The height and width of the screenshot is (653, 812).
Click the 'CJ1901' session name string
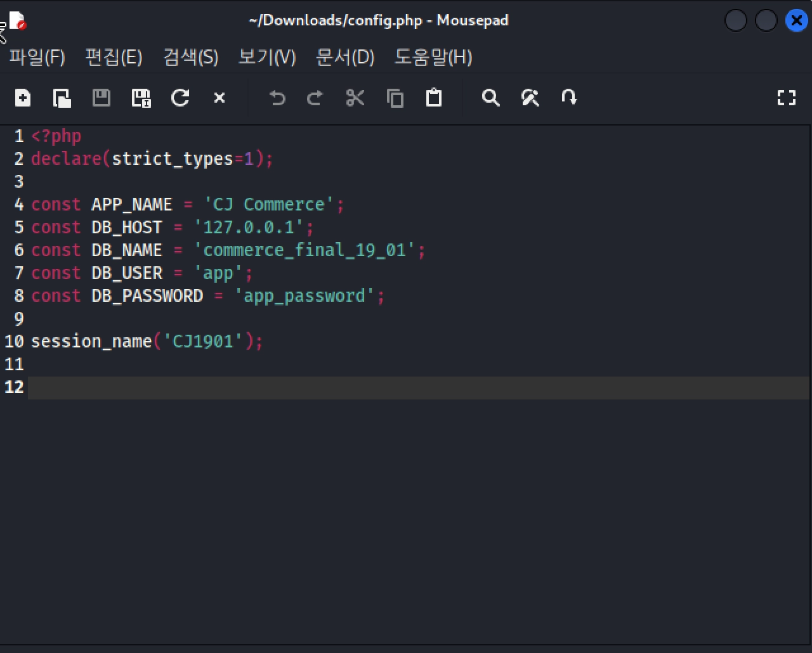pyautogui.click(x=203, y=341)
